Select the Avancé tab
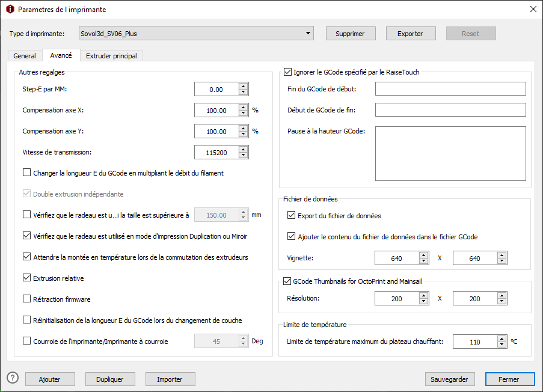This screenshot has height=392, width=543. pos(61,55)
